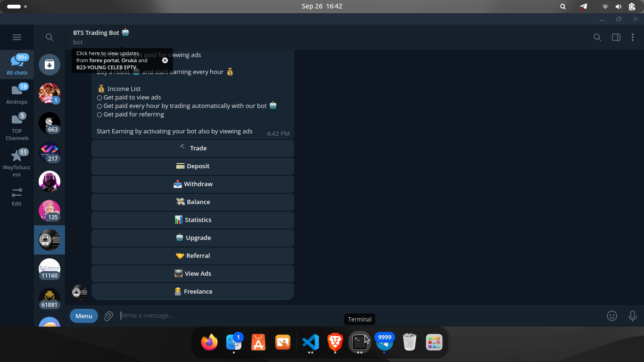Viewport: 644px width, 362px height.
Task: Launch Visual Studio Code from the dock
Action: [x=310, y=342]
